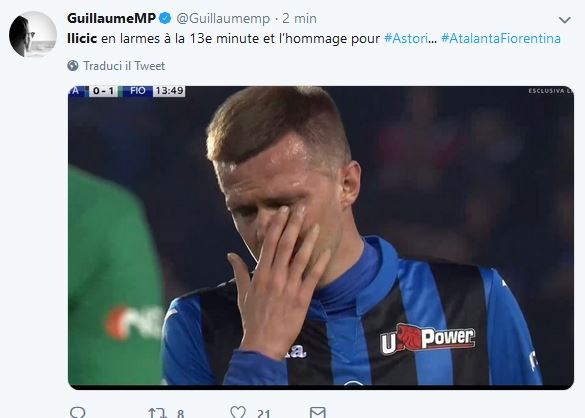This screenshot has height=418, width=585.
Task: Click the bold word Ilicic in tweet text
Action: [x=82, y=38]
